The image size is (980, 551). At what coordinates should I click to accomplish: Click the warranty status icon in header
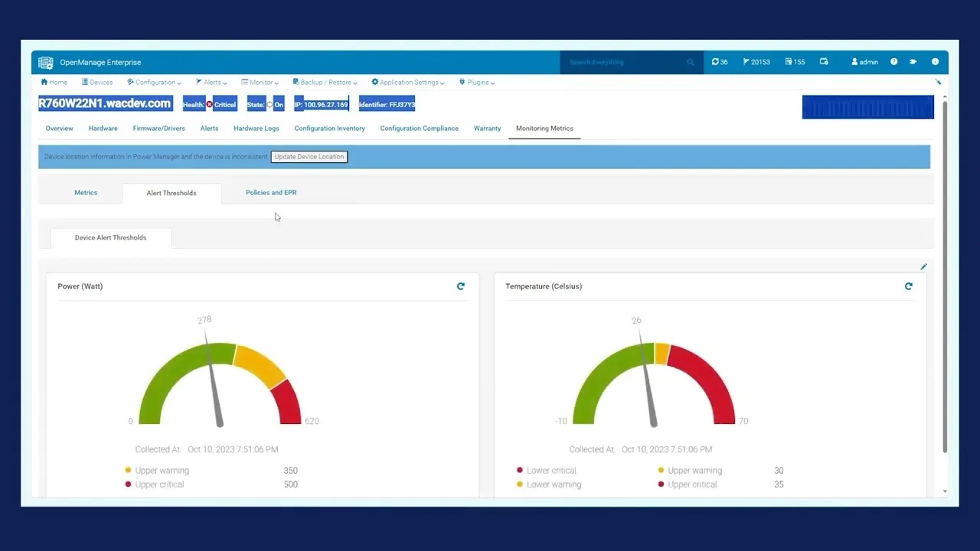click(x=824, y=62)
